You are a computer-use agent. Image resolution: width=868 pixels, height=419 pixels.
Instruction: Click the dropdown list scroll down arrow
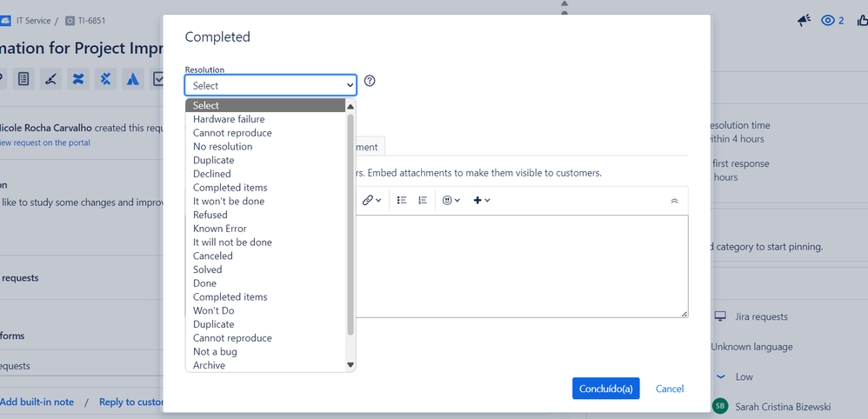(350, 365)
